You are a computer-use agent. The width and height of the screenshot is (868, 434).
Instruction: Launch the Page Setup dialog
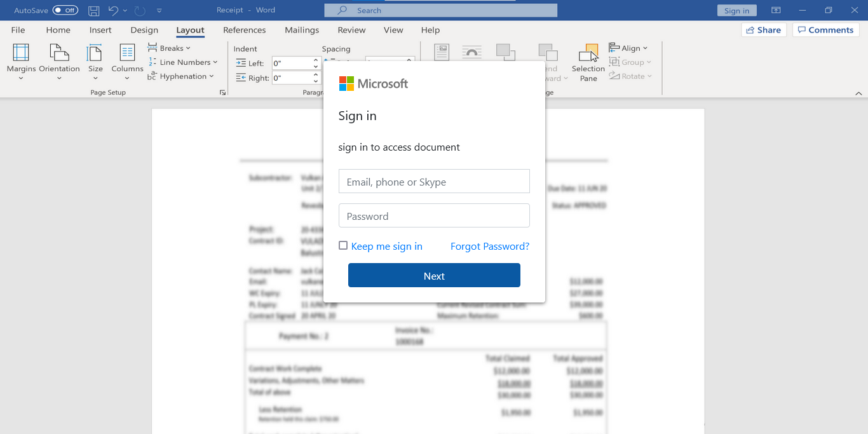point(222,93)
